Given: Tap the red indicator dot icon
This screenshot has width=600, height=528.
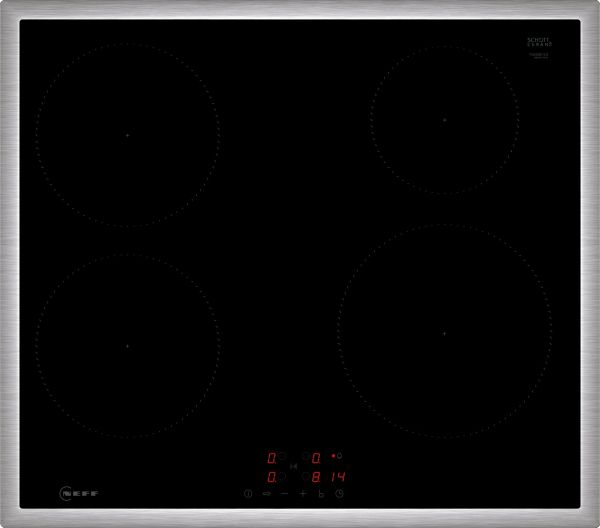Looking at the screenshot, I should tap(334, 456).
